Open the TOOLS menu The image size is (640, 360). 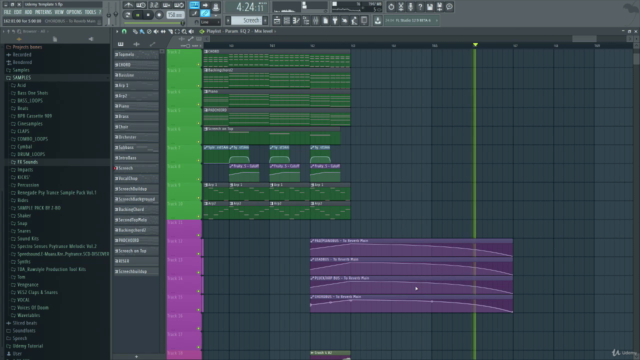90,12
